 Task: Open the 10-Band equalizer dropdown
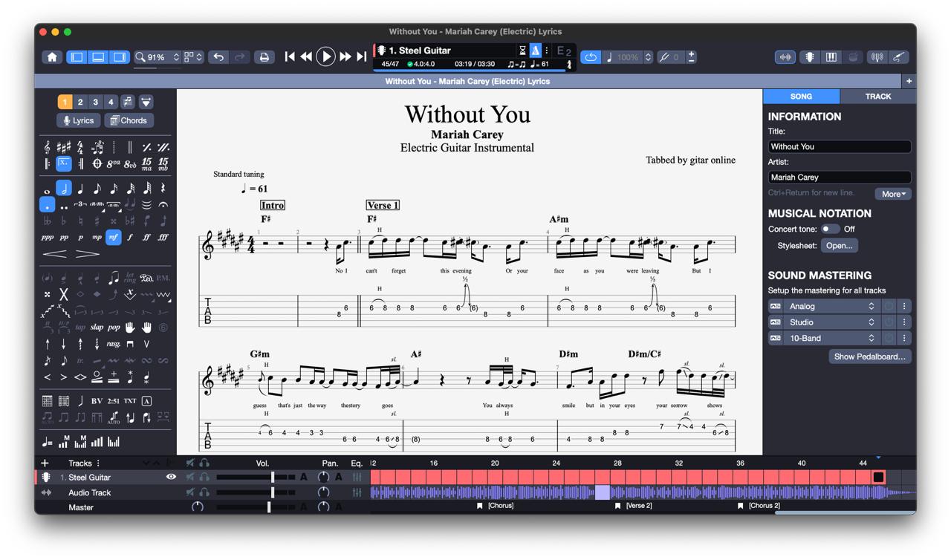click(x=831, y=338)
